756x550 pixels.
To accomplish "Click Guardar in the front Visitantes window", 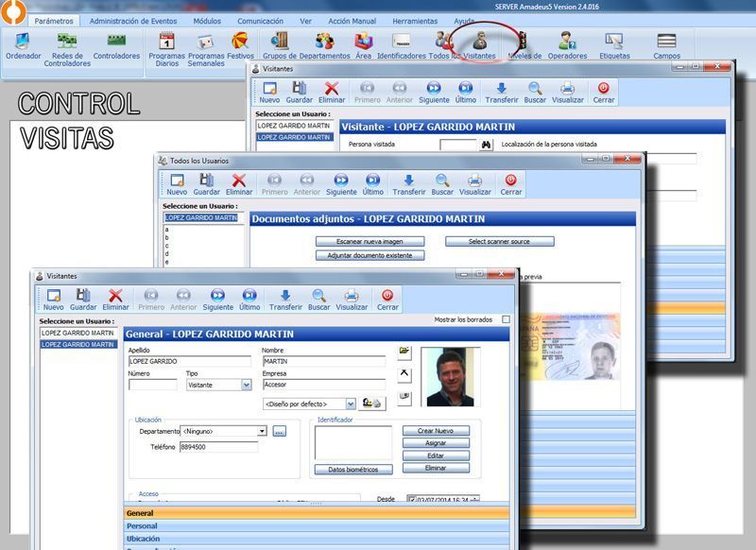I will pyautogui.click(x=83, y=299).
